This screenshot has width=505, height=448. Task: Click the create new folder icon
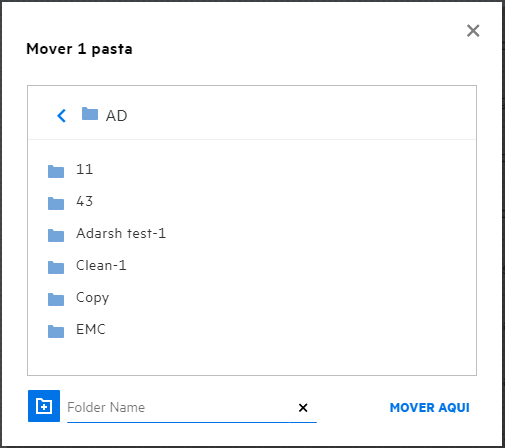click(44, 406)
